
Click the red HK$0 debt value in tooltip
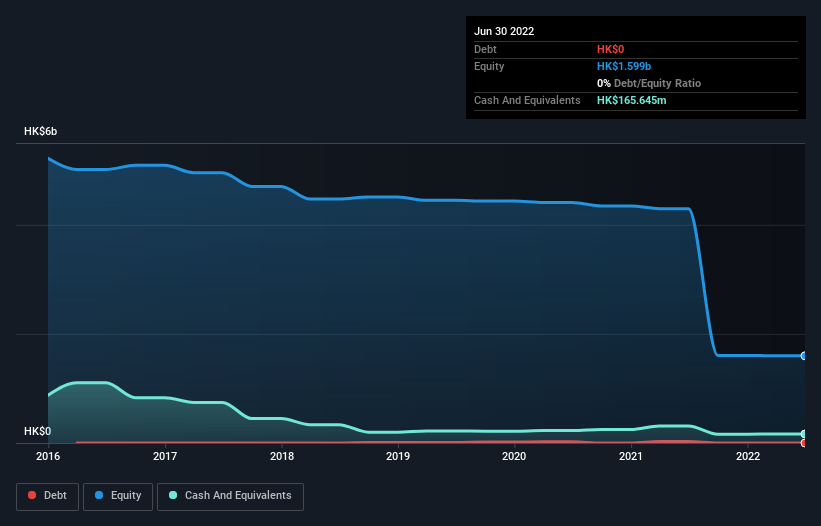tap(611, 49)
